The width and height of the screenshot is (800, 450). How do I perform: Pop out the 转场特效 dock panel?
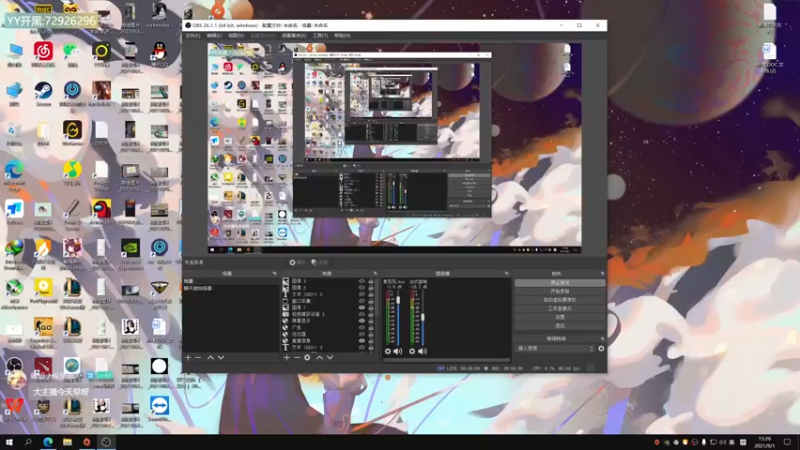click(602, 339)
